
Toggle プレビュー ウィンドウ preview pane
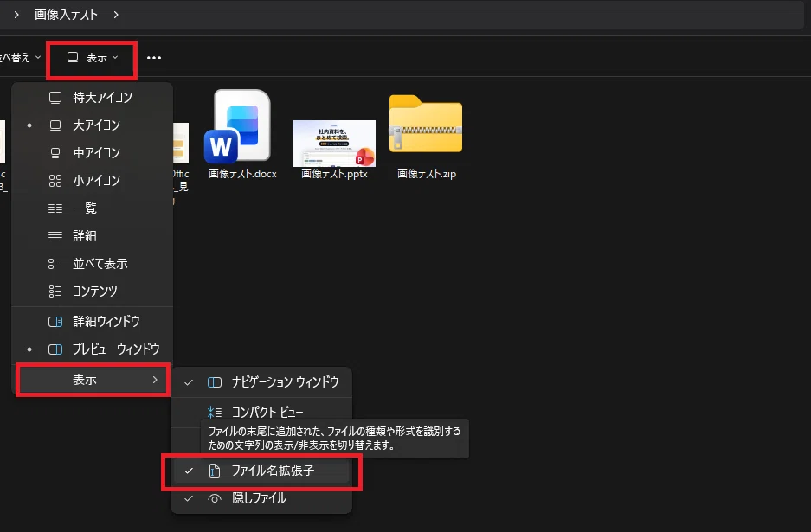coord(92,349)
